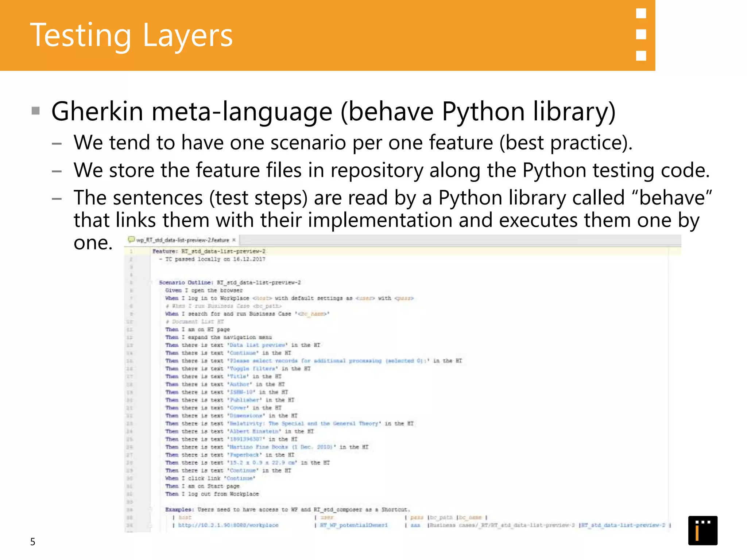The image size is (747, 560).
Task: Click the step with text 'Cover'
Action: pos(223,408)
